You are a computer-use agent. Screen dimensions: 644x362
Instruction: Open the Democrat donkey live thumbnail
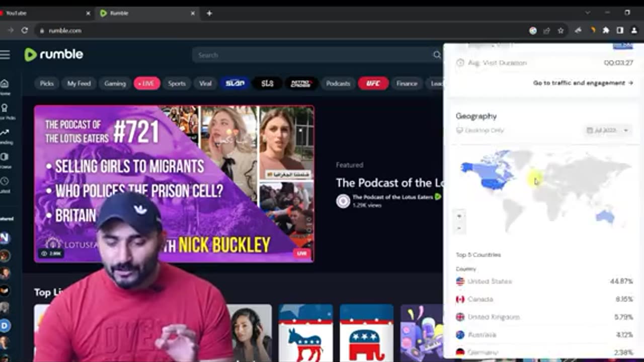point(305,333)
